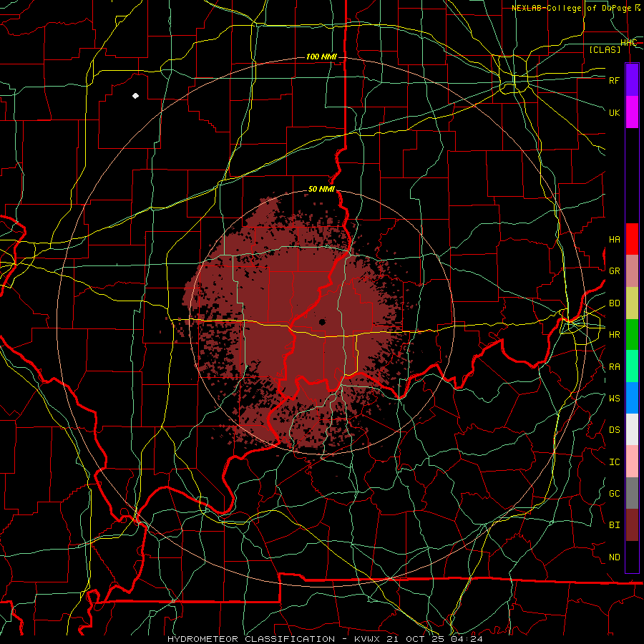Click the RF legend label

click(614, 80)
